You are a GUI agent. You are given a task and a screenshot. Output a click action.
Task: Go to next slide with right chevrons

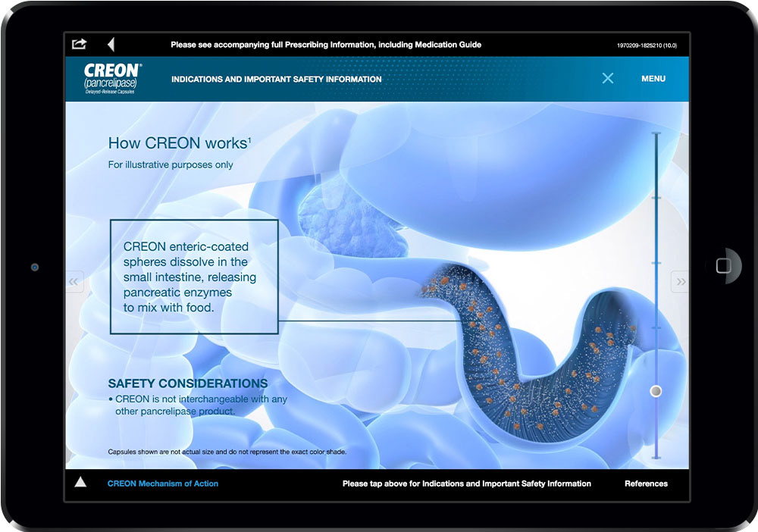[x=680, y=282]
